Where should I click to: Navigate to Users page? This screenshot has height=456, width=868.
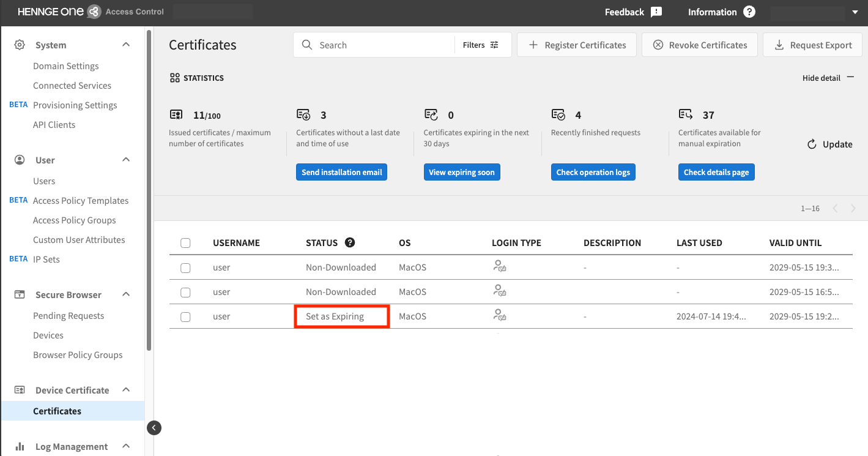(x=44, y=181)
